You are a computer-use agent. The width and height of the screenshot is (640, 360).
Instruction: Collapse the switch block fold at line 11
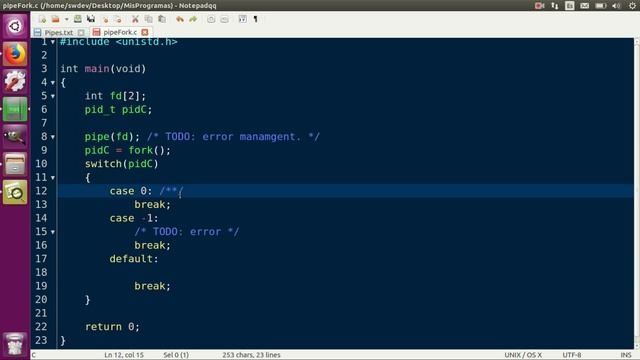click(x=53, y=178)
